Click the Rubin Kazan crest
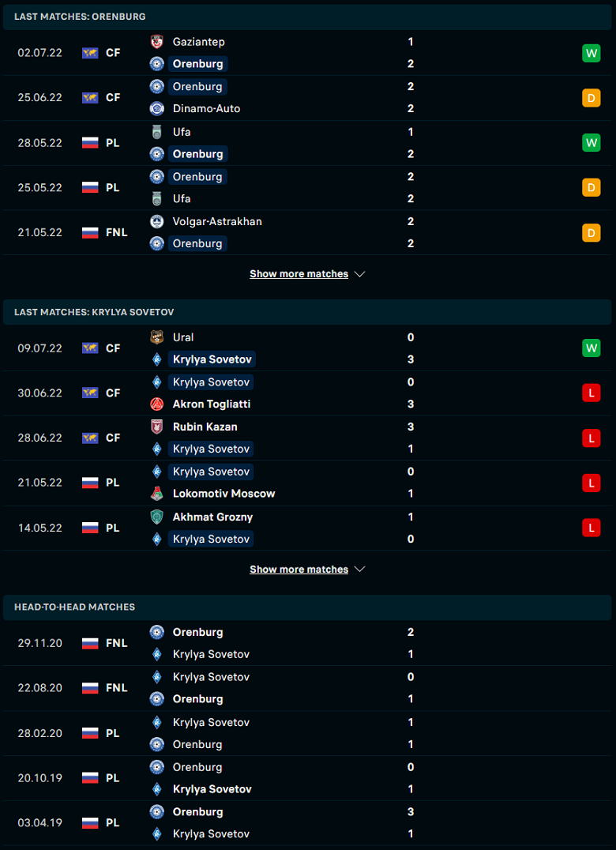The width and height of the screenshot is (616, 850). pos(156,427)
